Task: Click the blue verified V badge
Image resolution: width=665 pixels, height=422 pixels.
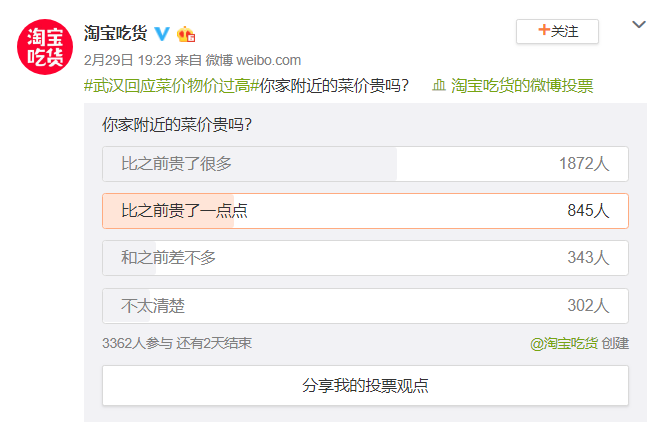Action: [162, 34]
